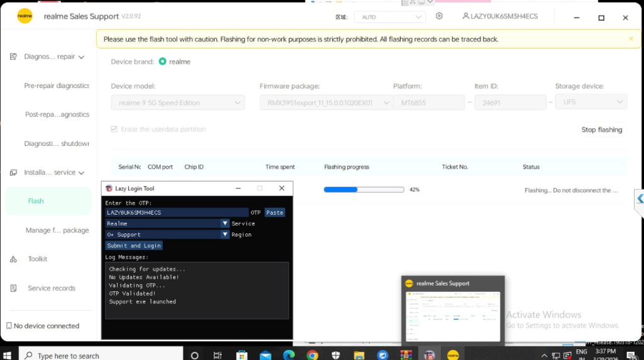Click the Chip ID column header

[x=194, y=167]
